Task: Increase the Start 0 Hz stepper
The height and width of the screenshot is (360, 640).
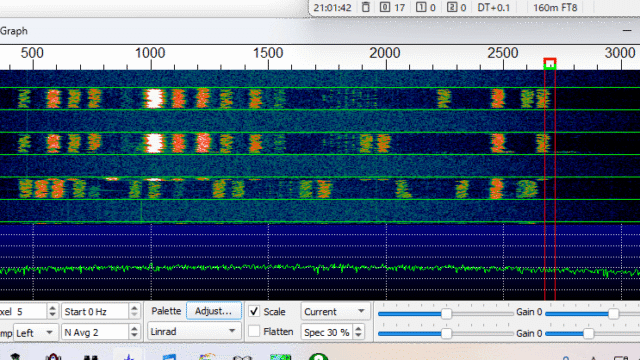Action: (x=134, y=307)
